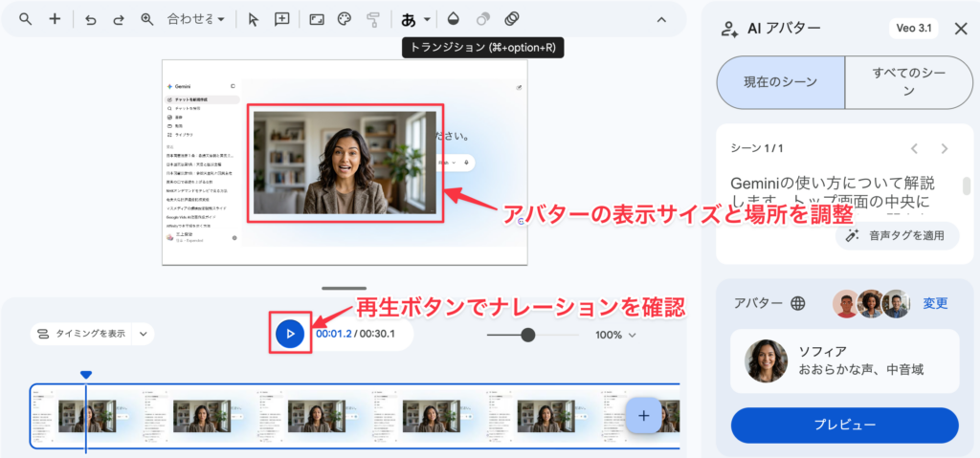Add a scene with the timeline plus button

[x=644, y=416]
